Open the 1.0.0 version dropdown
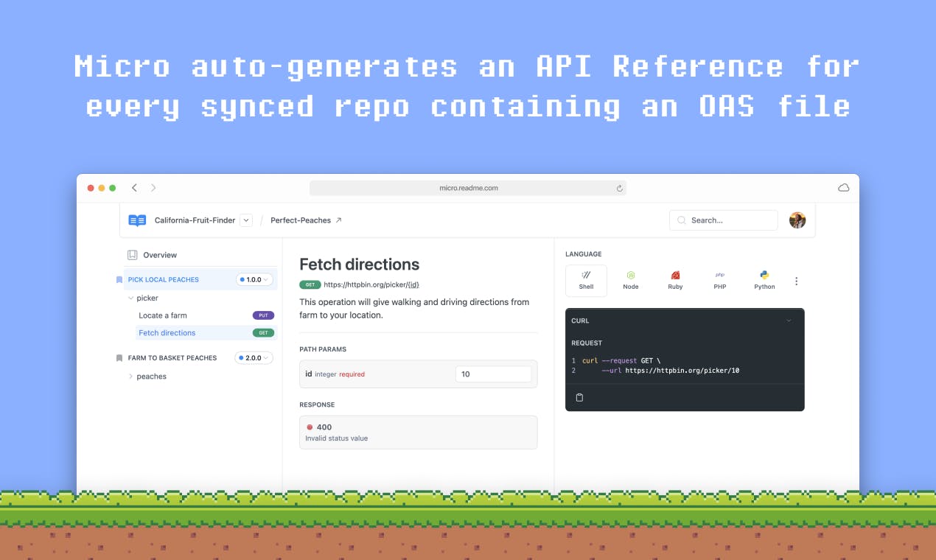Viewport: 936px width, 560px height. [x=254, y=280]
